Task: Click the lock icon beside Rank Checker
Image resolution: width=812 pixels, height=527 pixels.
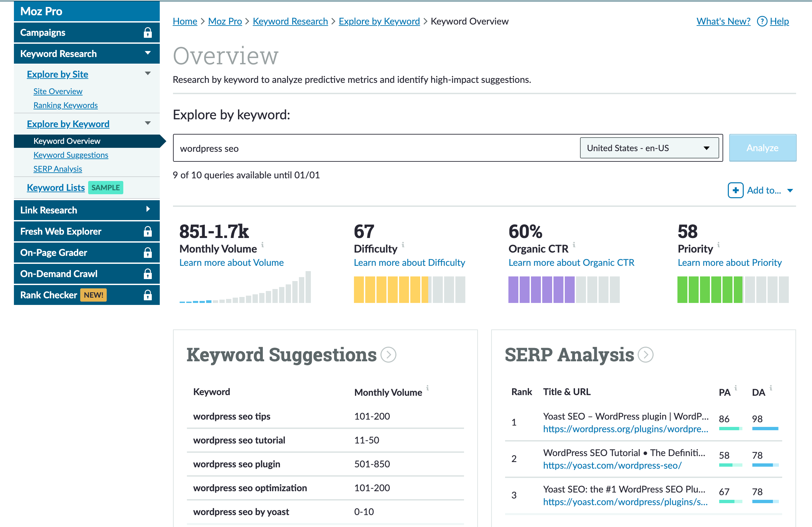Action: point(147,295)
